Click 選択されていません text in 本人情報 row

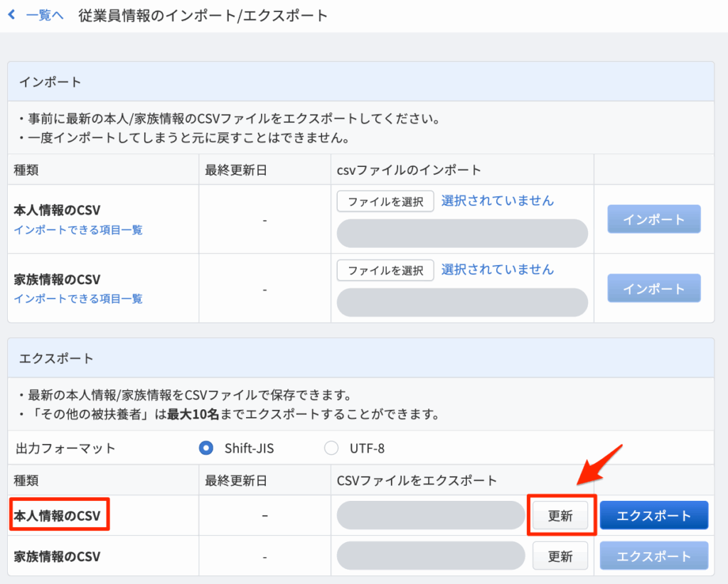pos(497,200)
